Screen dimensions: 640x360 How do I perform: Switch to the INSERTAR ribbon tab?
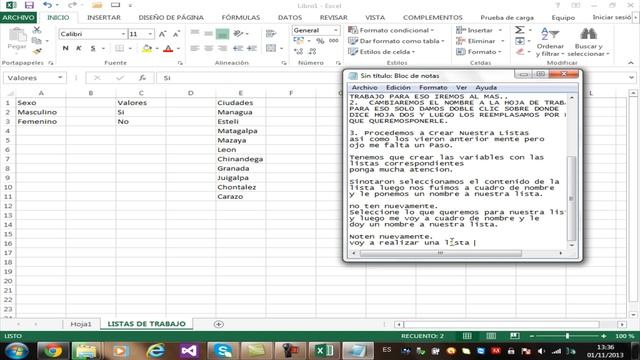pyautogui.click(x=104, y=18)
